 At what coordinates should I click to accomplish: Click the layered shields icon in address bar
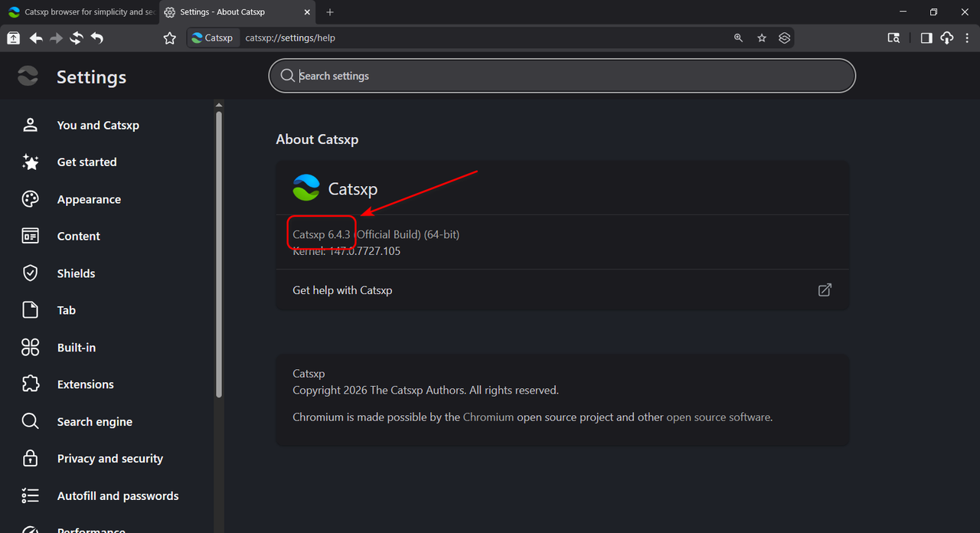pos(784,38)
